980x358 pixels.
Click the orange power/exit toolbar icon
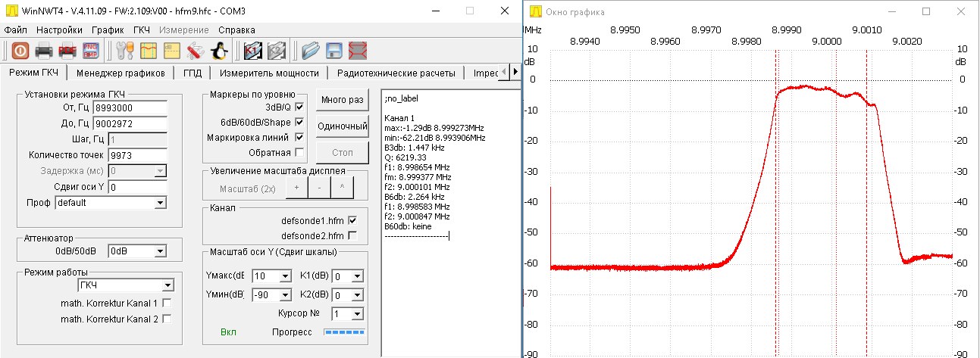point(20,51)
